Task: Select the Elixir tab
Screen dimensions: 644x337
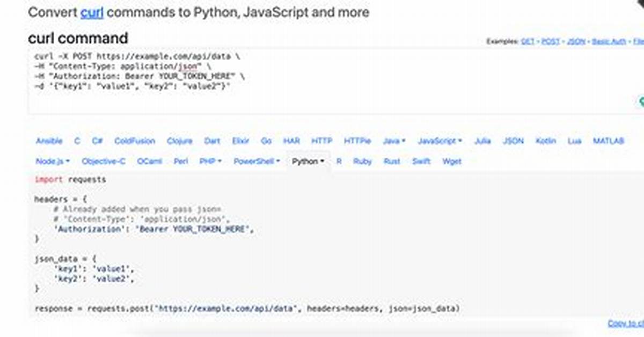Action: tap(240, 141)
